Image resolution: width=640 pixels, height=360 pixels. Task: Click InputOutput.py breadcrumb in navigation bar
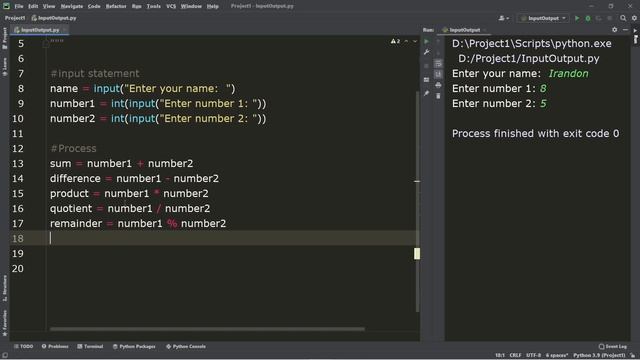pos(54,18)
